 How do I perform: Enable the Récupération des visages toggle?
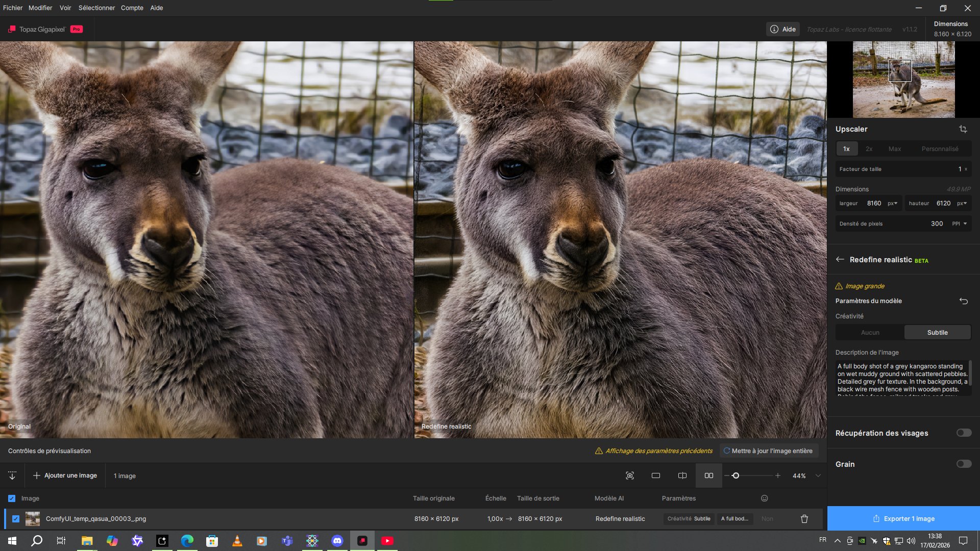(964, 433)
